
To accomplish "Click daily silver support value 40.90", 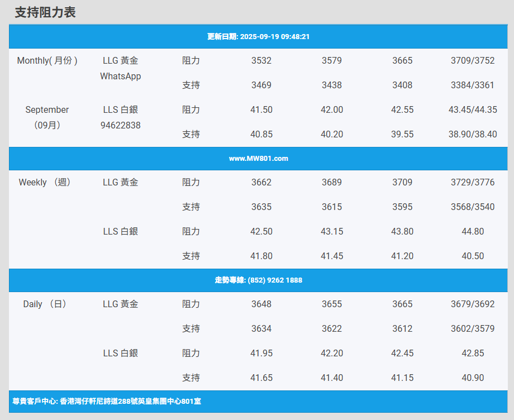I will 472,378.
